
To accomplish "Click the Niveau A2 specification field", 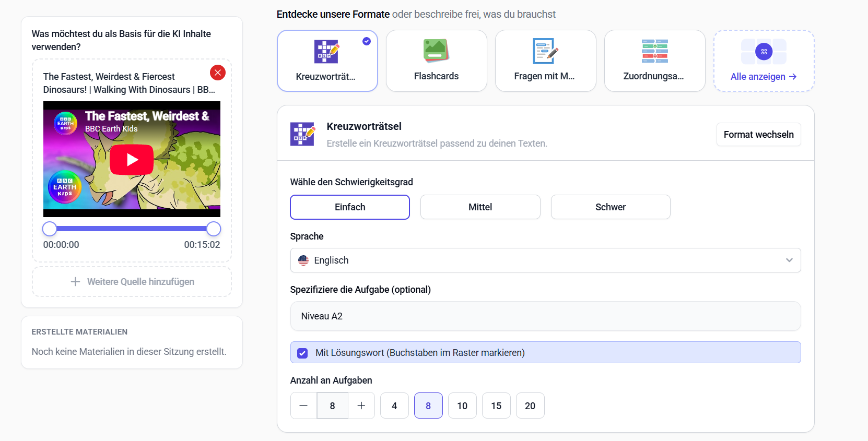I will point(545,316).
